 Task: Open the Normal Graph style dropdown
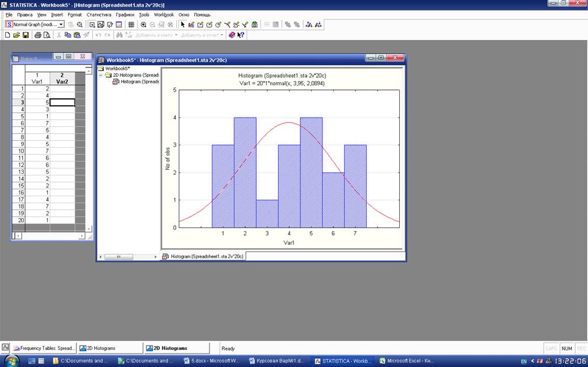click(62, 25)
